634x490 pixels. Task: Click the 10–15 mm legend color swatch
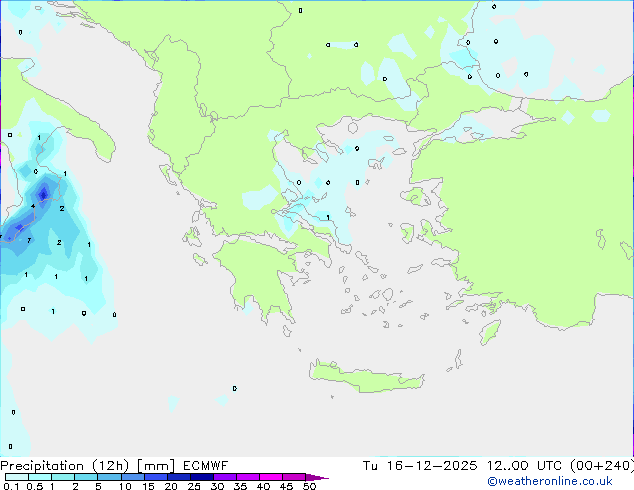[132, 477]
